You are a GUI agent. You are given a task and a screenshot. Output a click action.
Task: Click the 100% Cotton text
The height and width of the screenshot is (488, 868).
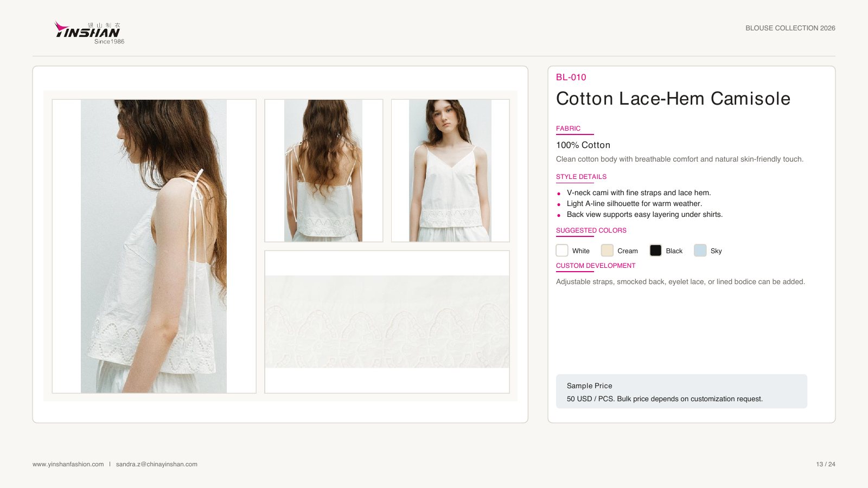[583, 145]
